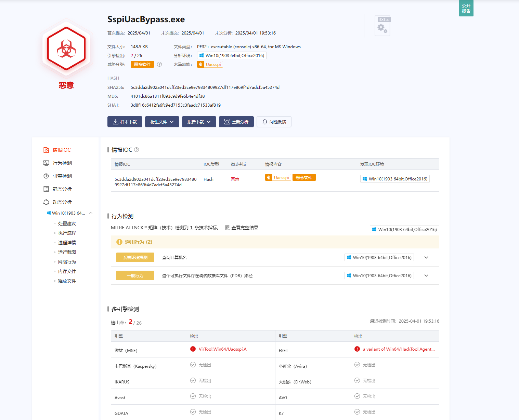Viewport: 519px width, 420px height.
Task: Click the 恶意软件 tag in IOC table
Action: [x=304, y=177]
